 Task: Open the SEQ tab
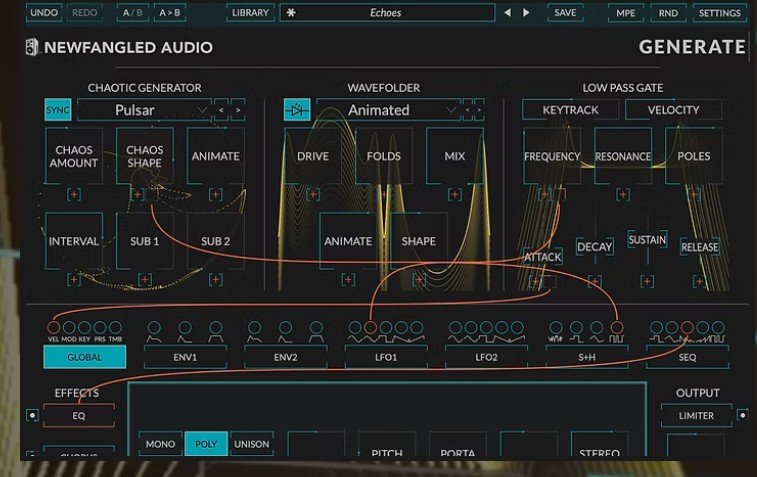pyautogui.click(x=687, y=357)
